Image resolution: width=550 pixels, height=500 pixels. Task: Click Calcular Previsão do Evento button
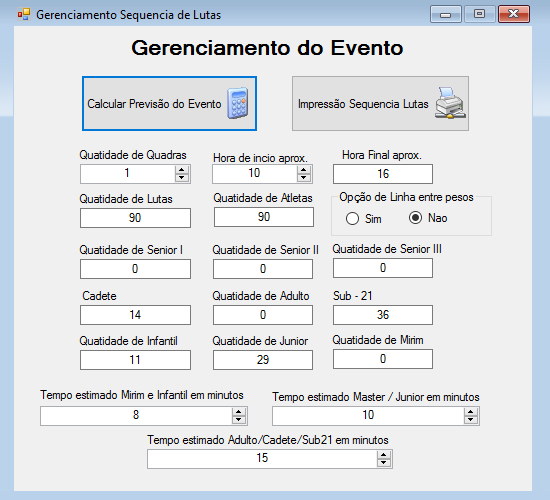169,104
